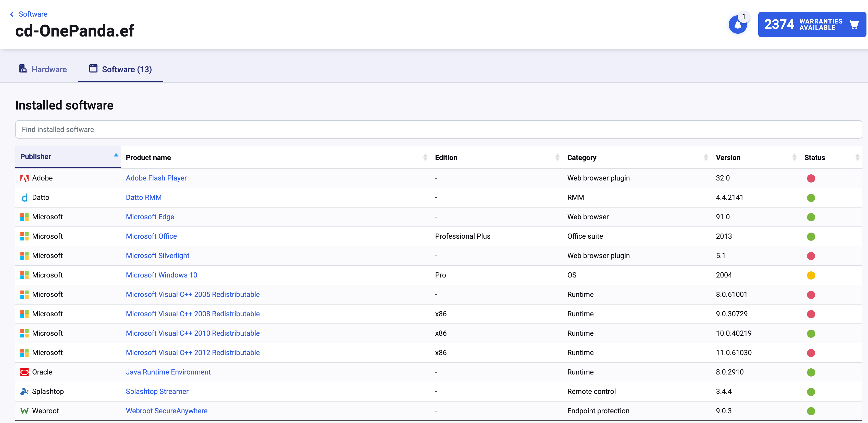Viewport: 868px width, 423px height.
Task: Click the 'Web browser' category cell for Edge
Action: click(588, 217)
